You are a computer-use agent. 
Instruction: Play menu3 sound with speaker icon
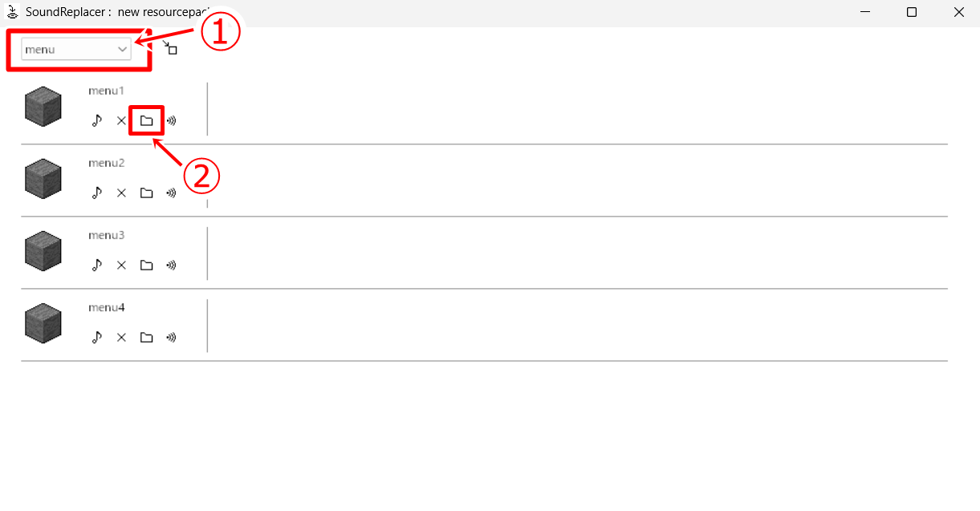[171, 266]
